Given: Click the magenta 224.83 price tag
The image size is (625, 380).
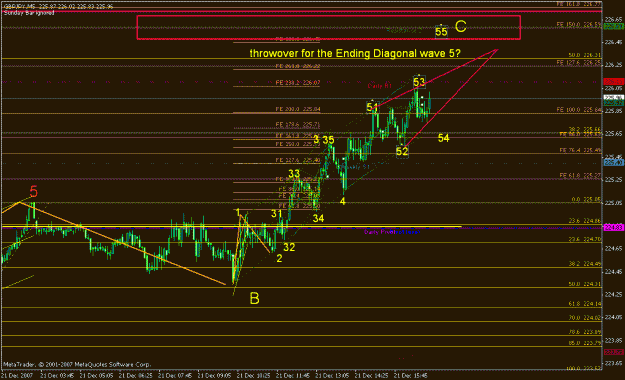Looking at the screenshot, I should 614,227.
